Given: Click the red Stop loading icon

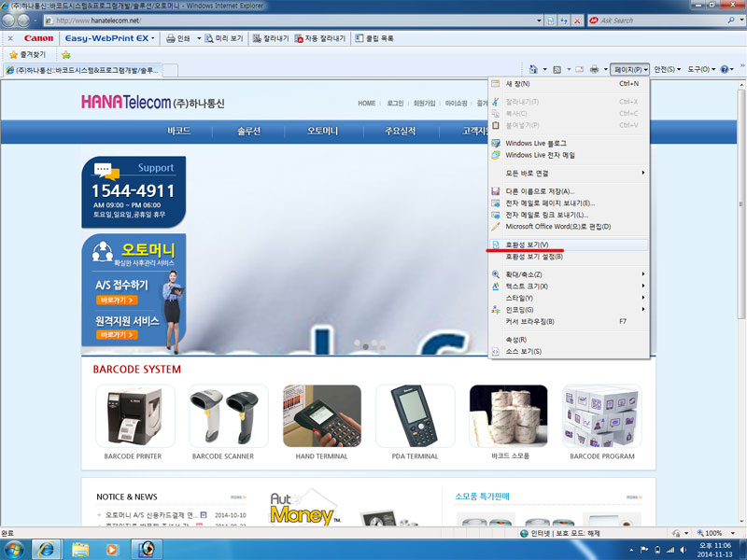Looking at the screenshot, I should [577, 21].
